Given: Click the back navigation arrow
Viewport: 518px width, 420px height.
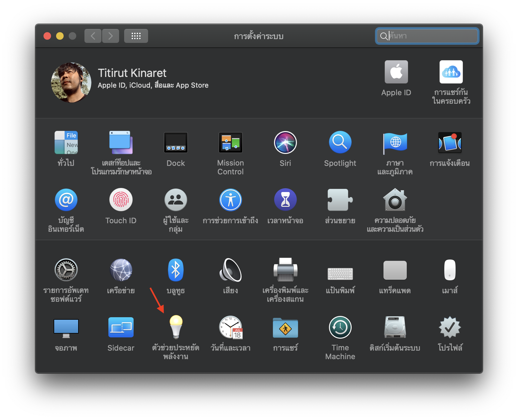Looking at the screenshot, I should tap(93, 36).
